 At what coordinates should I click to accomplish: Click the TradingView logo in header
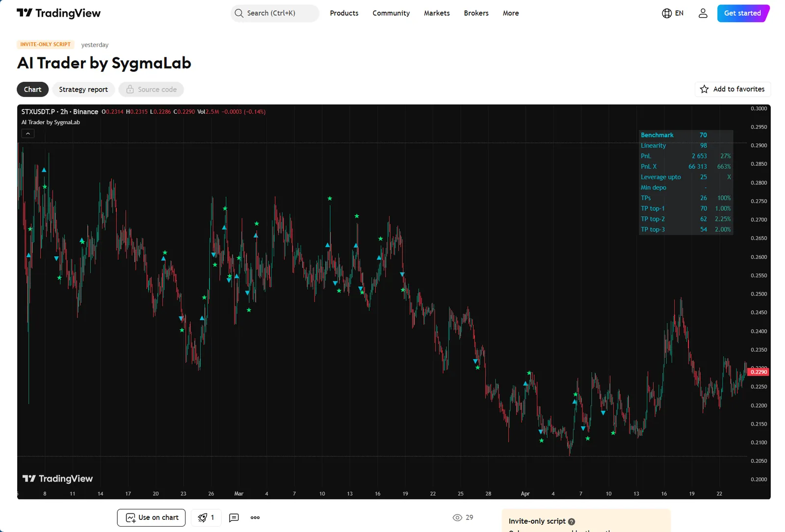coord(58,13)
